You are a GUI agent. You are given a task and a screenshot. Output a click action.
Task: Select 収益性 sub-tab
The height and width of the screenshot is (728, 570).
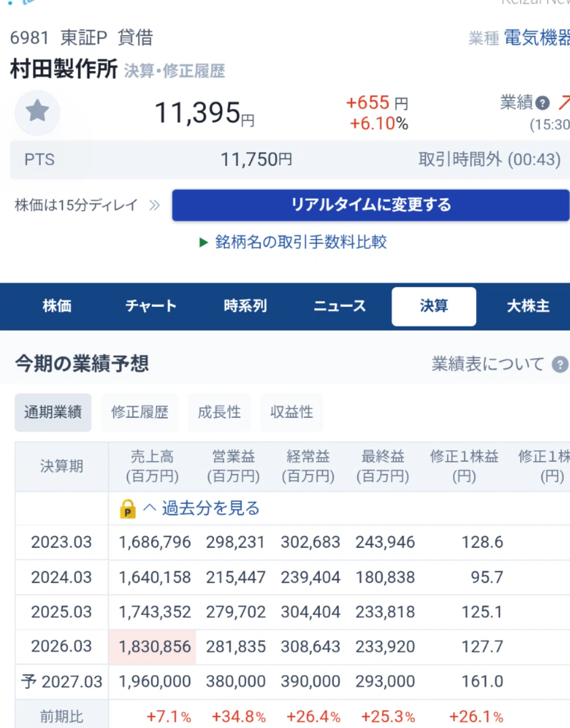(x=292, y=412)
